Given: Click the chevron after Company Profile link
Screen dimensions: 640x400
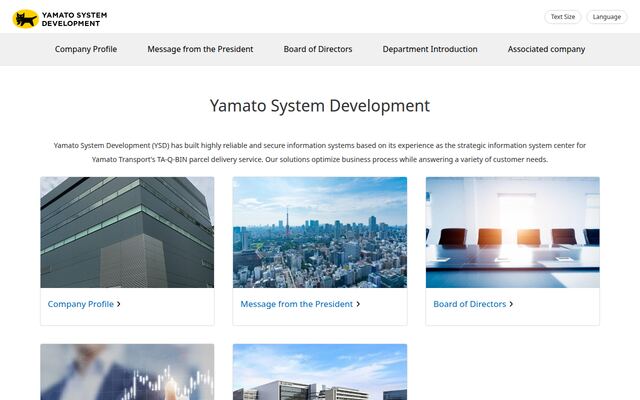Looking at the screenshot, I should tap(119, 304).
